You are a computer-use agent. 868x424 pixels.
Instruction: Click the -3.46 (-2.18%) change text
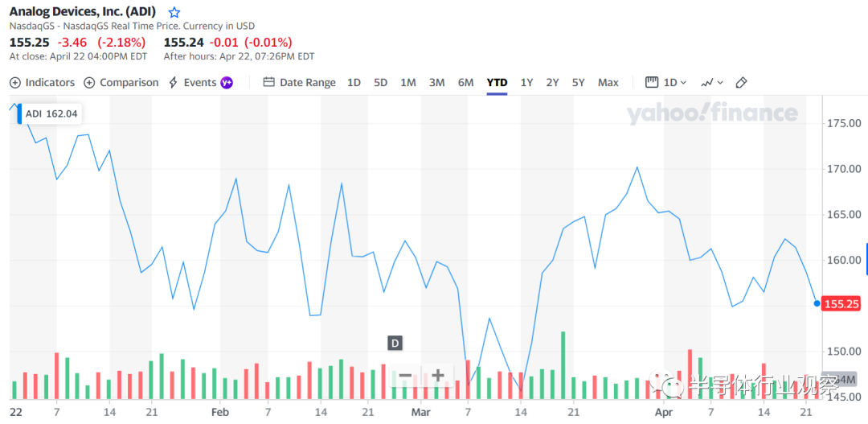tap(101, 42)
